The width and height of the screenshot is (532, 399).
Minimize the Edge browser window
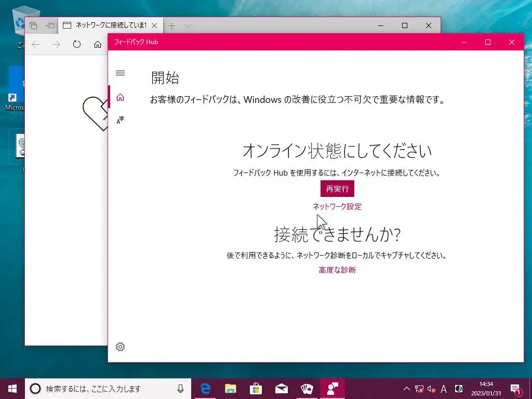(381, 25)
